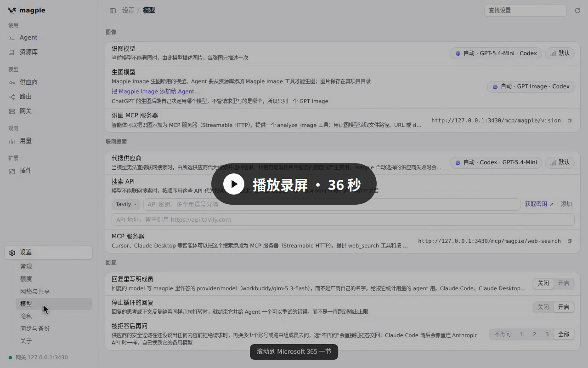Click 设置 in the breadcrumb

[x=128, y=11]
